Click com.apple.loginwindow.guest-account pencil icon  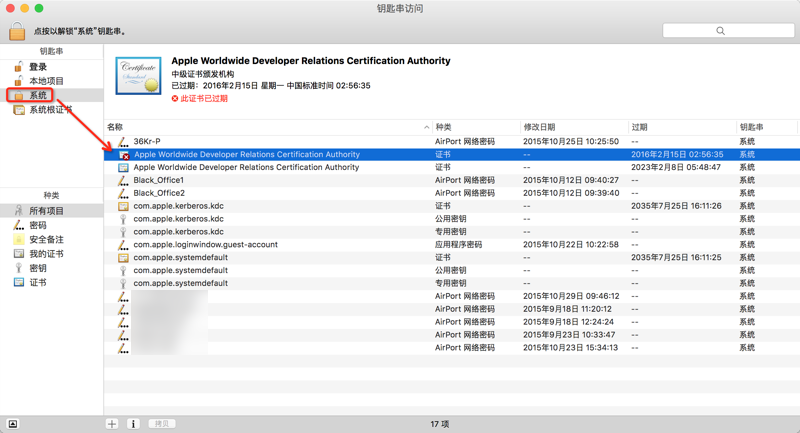click(123, 244)
